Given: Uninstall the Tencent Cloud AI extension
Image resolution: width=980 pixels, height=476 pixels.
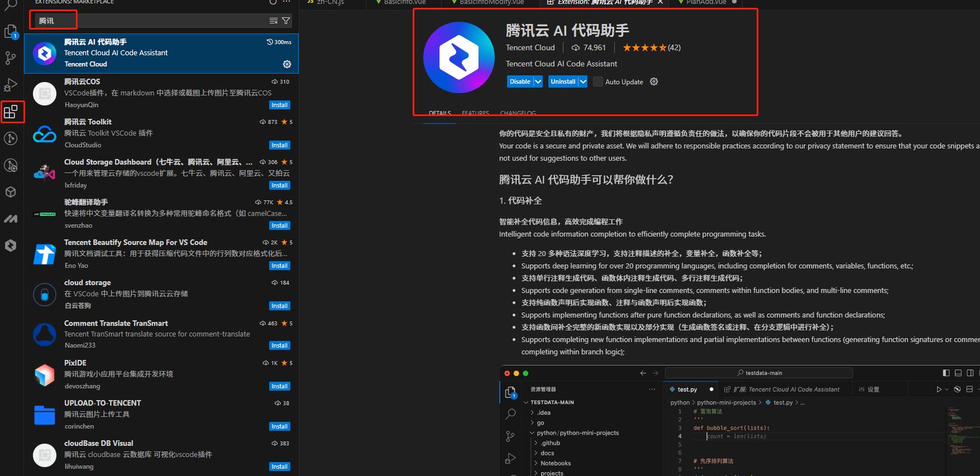Looking at the screenshot, I should 563,82.
